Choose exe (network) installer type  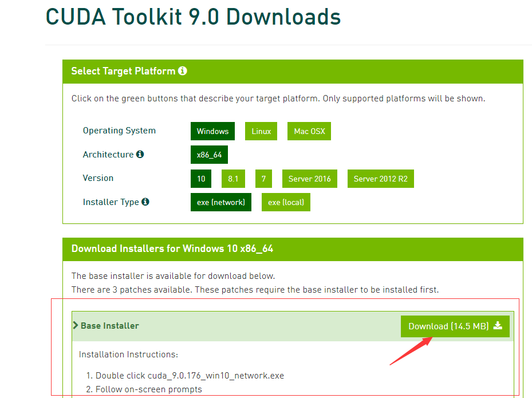pos(221,202)
